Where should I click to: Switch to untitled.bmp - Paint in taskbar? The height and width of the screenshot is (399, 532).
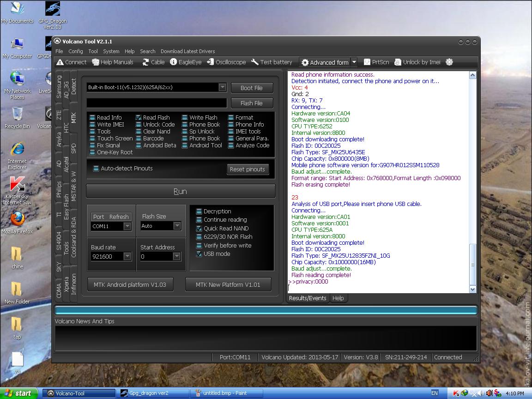point(226,393)
